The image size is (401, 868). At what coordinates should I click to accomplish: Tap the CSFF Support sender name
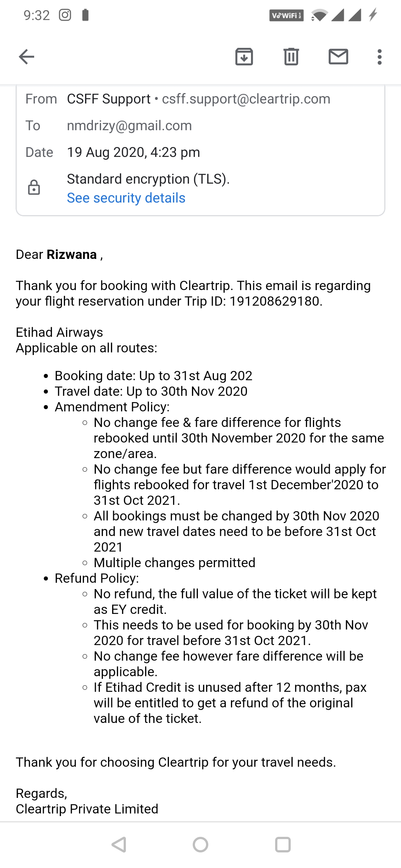pos(108,99)
